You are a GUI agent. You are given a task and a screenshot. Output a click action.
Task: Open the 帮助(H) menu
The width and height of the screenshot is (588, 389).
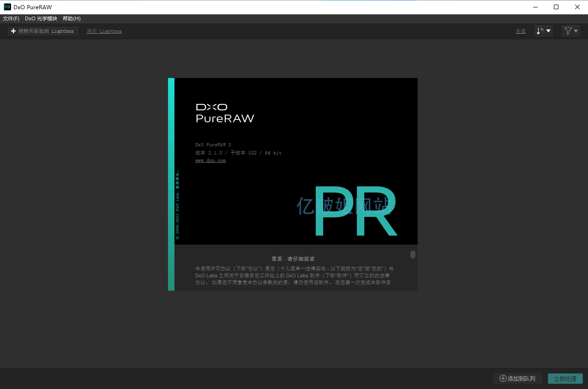[x=72, y=18]
